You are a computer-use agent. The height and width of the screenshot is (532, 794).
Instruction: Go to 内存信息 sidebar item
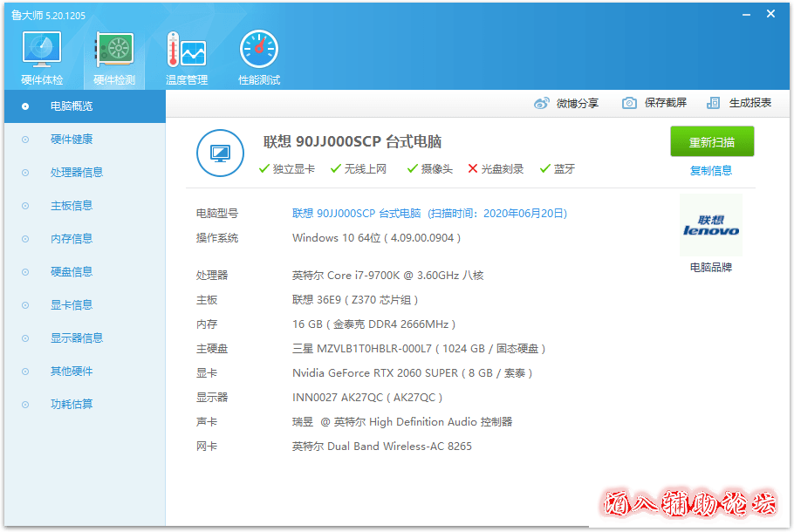click(72, 239)
